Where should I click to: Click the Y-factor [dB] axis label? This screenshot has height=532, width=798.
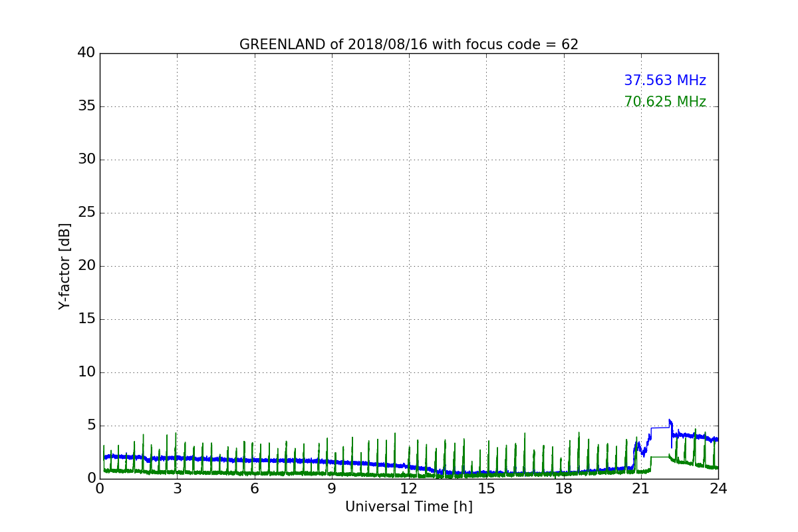[x=65, y=266]
